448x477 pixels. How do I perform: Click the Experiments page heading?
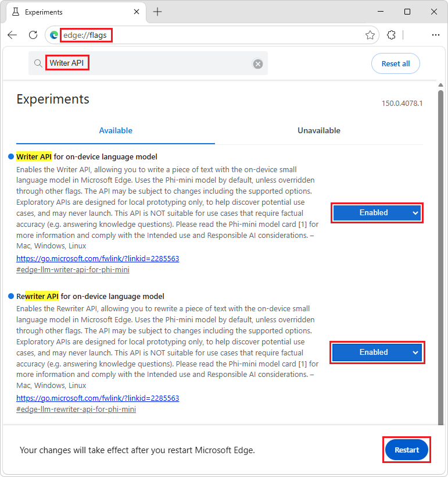click(53, 99)
